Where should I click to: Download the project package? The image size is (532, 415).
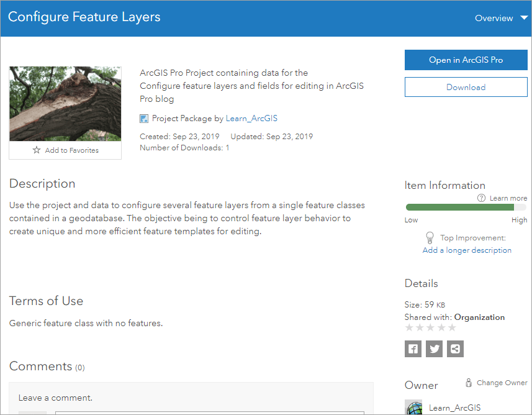coord(466,86)
